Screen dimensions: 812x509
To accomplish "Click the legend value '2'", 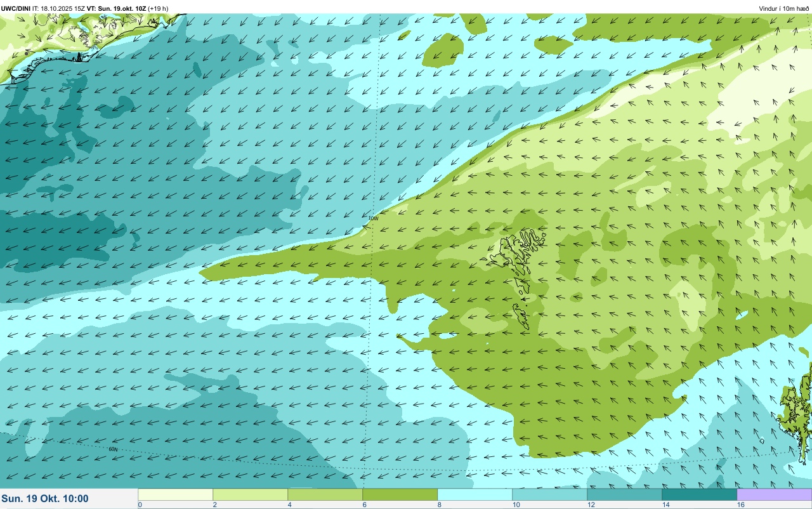I will 215,505.
